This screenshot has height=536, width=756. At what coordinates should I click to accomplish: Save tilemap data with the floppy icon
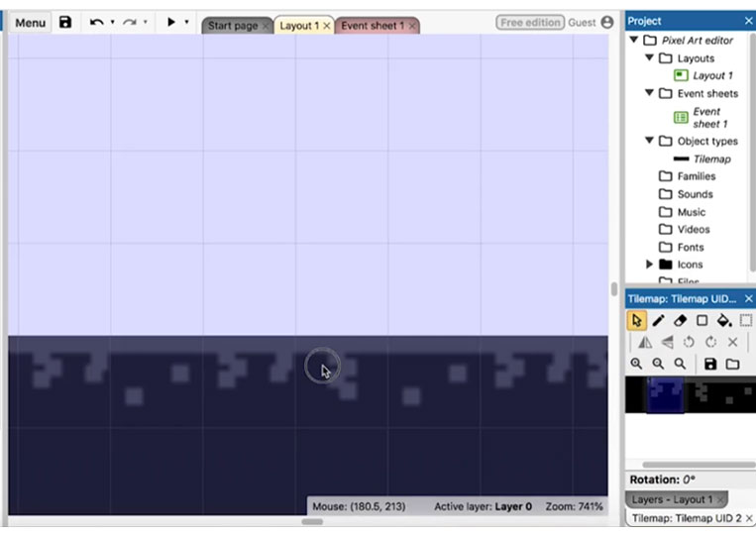coord(710,364)
